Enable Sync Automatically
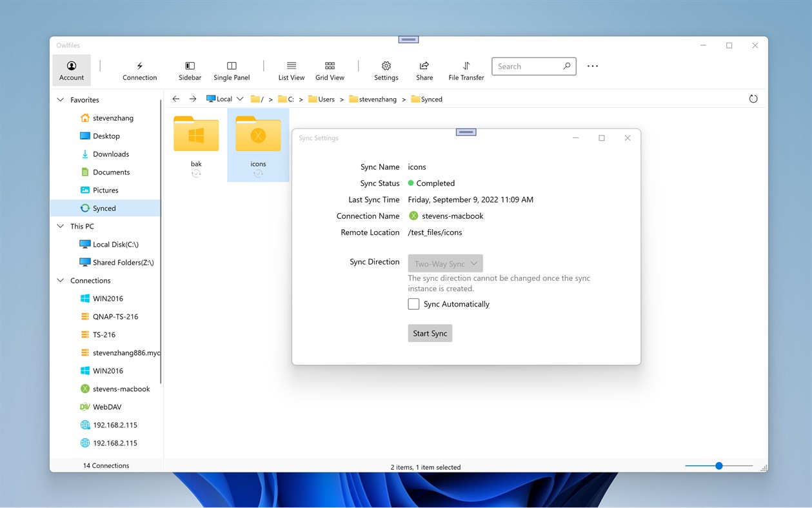812x508 pixels. (413, 303)
